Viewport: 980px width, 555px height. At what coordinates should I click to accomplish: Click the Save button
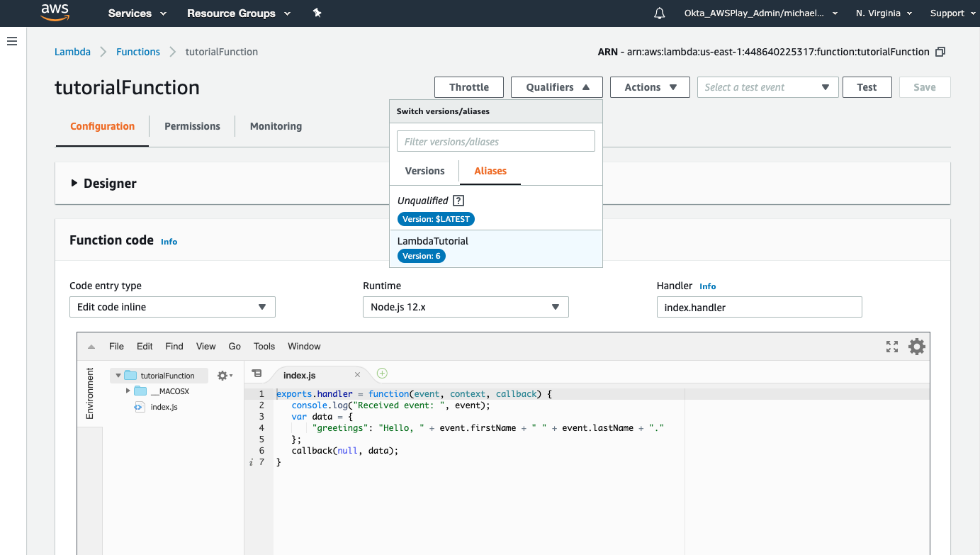click(x=925, y=87)
